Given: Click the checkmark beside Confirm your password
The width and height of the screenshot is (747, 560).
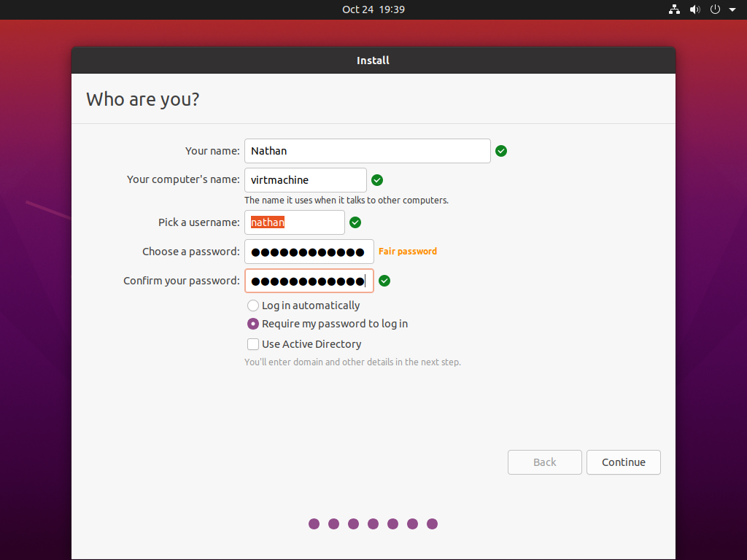Looking at the screenshot, I should tap(384, 281).
